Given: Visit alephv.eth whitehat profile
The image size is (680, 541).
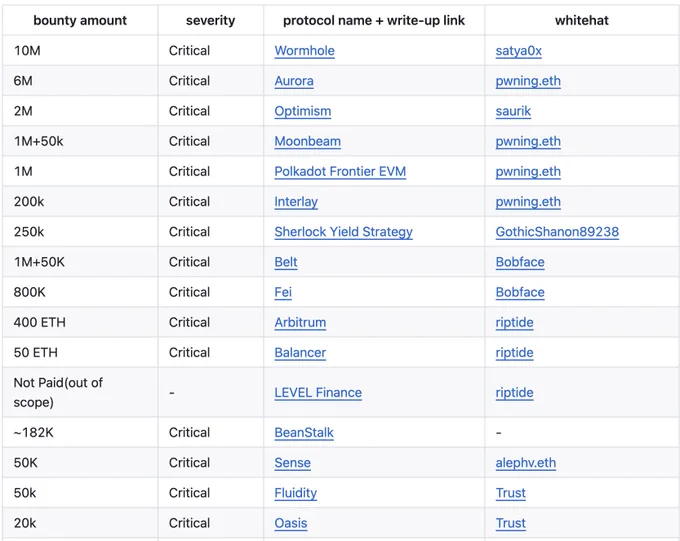Looking at the screenshot, I should coord(526,463).
